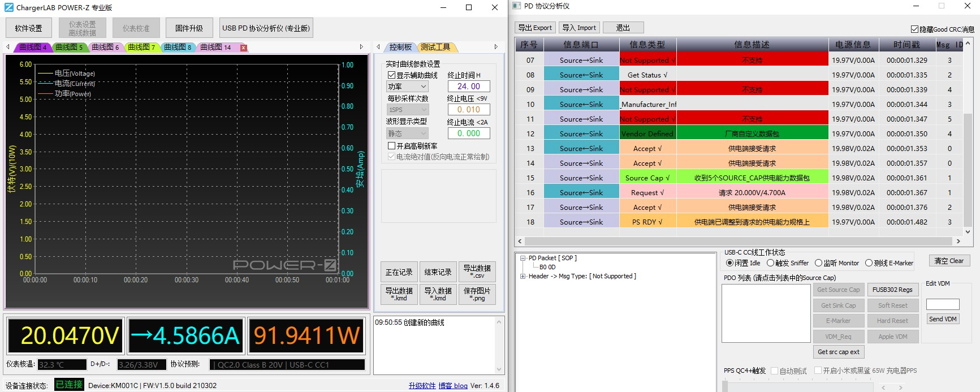Click the Edit VDM input field

943,304
